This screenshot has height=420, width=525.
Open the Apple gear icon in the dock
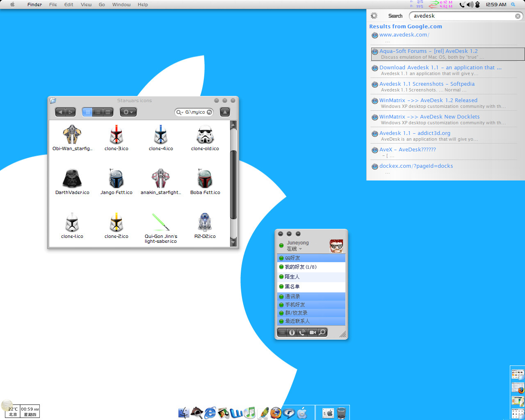pos(302,413)
